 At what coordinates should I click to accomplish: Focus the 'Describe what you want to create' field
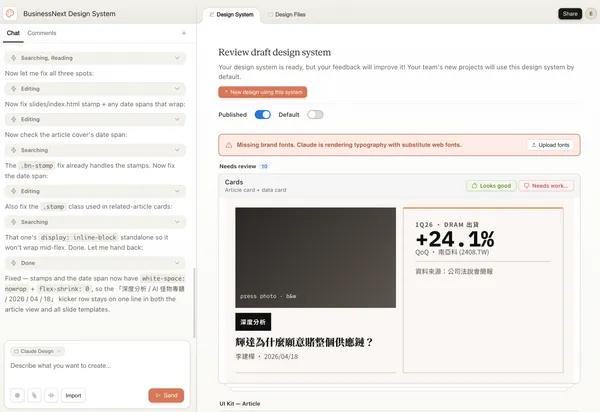pos(97,366)
